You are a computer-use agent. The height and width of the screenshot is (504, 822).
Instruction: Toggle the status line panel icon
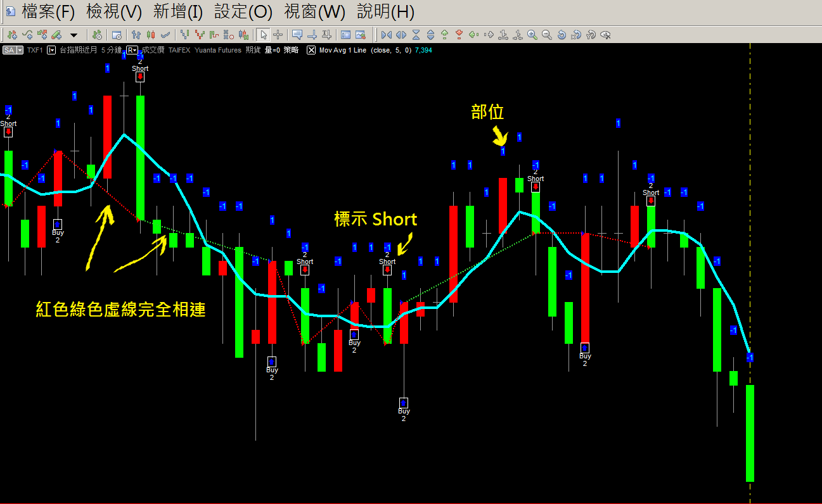pos(345,35)
